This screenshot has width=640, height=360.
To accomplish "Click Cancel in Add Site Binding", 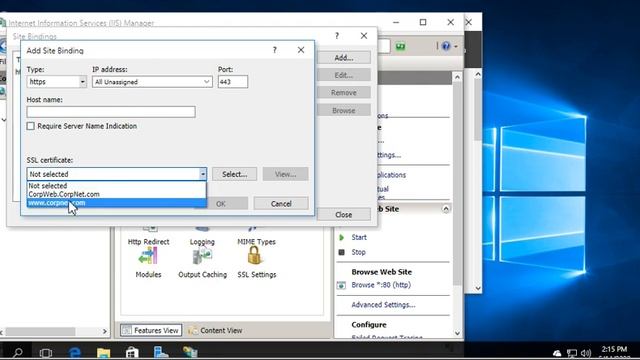I will [x=281, y=204].
